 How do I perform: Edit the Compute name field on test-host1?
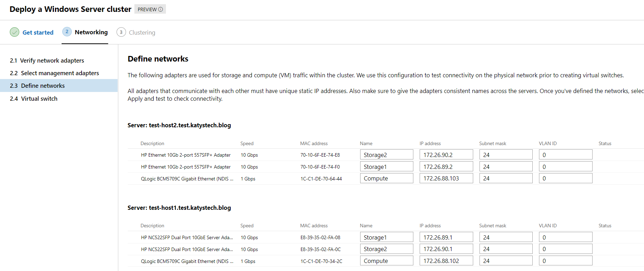386,261
